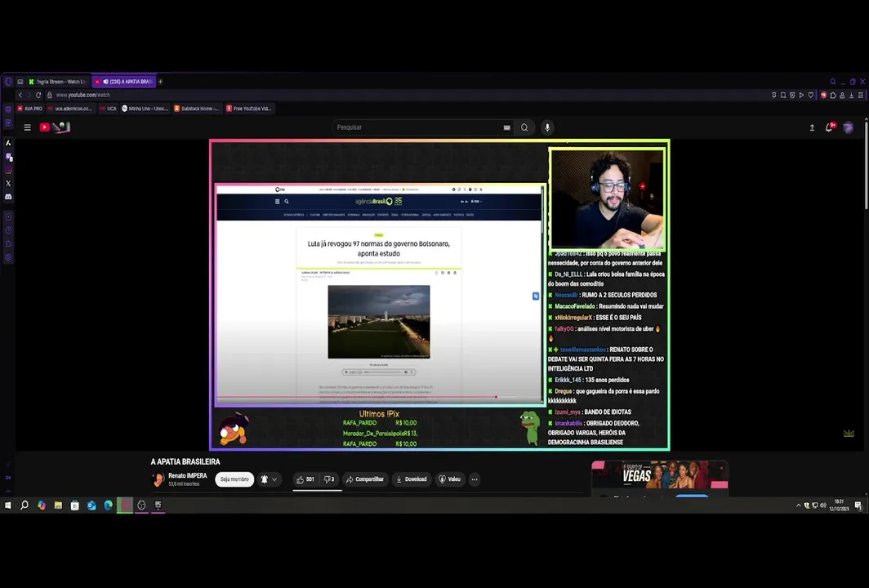Open YouTube notifications bell
Screen dimensions: 869x588
pos(830,127)
